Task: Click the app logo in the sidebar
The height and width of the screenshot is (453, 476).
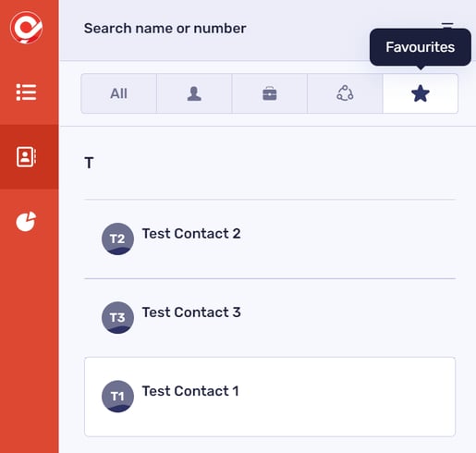Action: tap(26, 28)
